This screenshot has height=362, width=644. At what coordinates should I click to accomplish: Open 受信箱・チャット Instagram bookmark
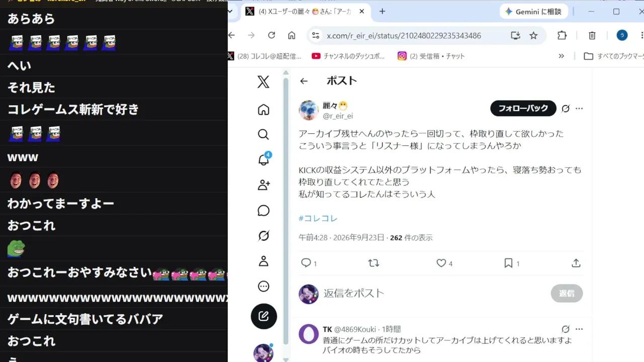tap(431, 56)
